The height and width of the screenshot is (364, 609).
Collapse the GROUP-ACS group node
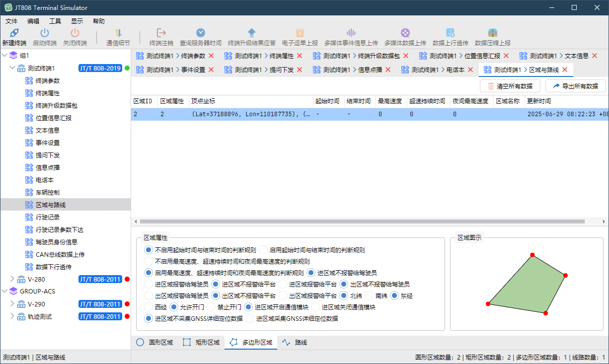click(4, 291)
